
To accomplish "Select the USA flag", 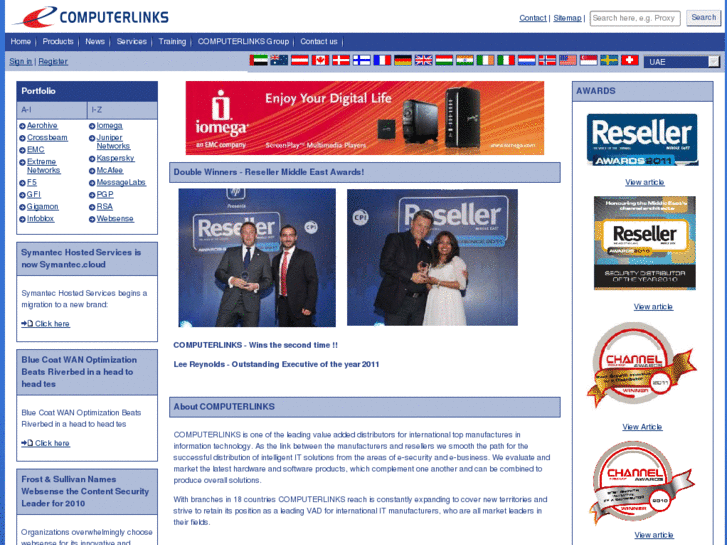I will 568,60.
